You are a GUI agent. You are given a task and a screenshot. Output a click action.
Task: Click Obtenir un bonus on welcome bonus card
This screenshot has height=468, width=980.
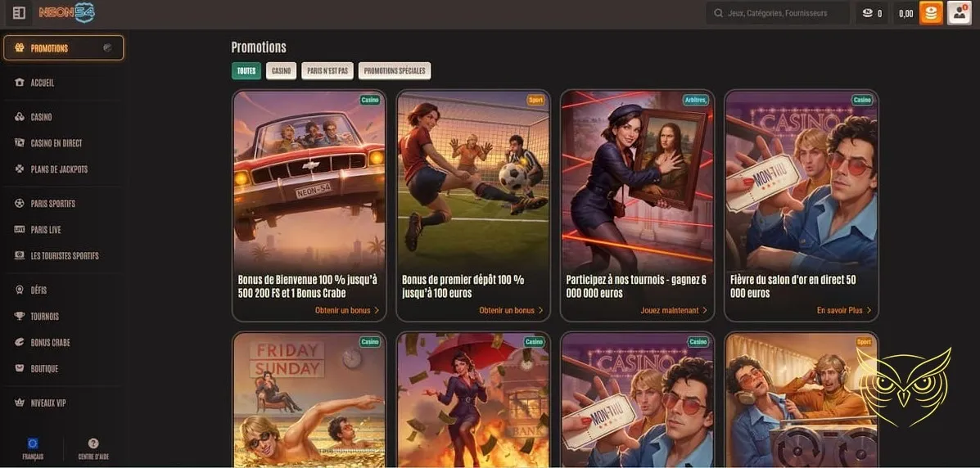point(347,311)
